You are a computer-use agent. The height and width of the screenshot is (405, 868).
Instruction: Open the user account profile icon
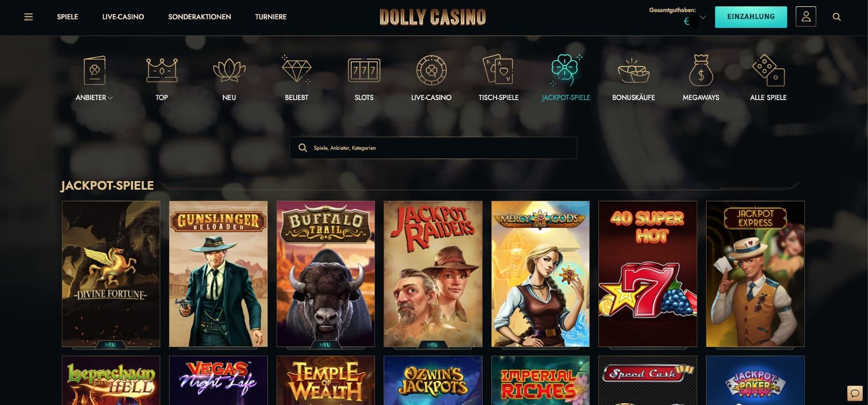[806, 17]
